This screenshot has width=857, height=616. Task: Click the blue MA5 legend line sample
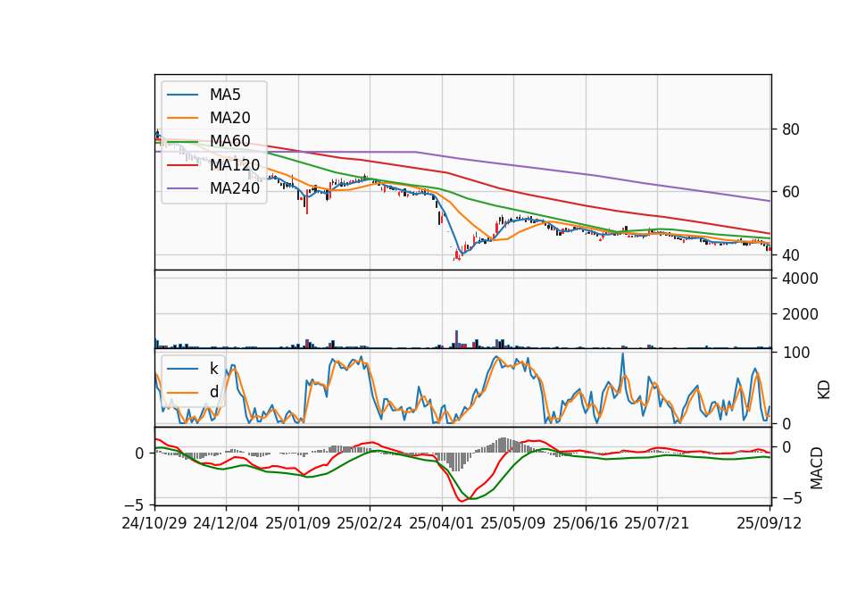(182, 95)
